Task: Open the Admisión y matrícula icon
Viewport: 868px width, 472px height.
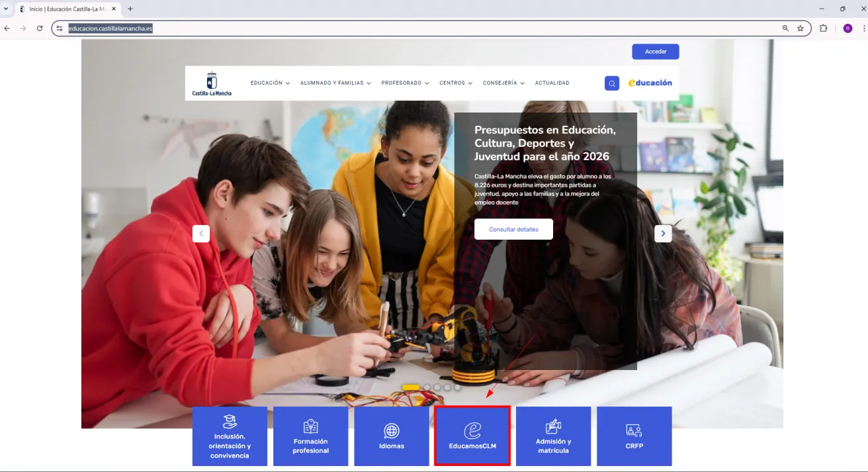Action: pos(553,427)
